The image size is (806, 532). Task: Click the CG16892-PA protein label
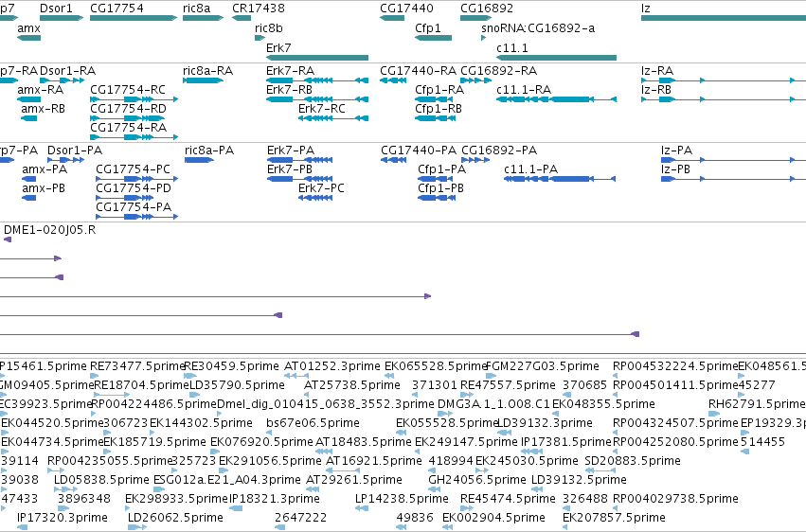[499, 151]
